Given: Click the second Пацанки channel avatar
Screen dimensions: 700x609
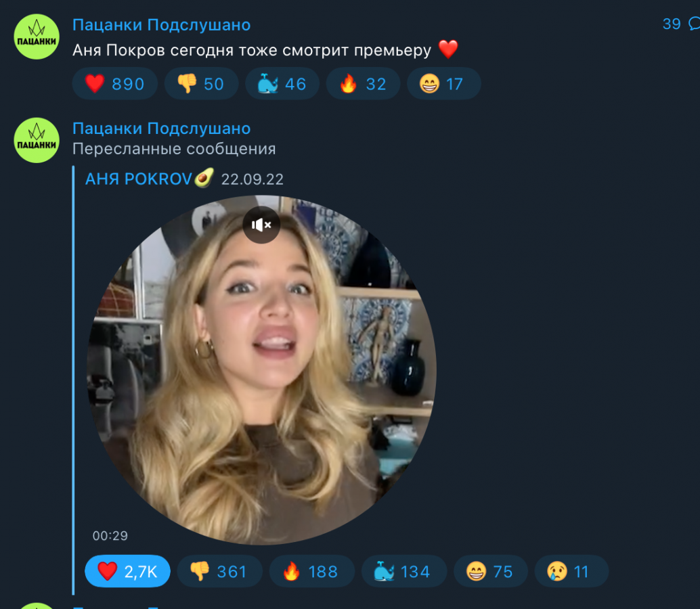Looking at the screenshot, I should [x=37, y=140].
